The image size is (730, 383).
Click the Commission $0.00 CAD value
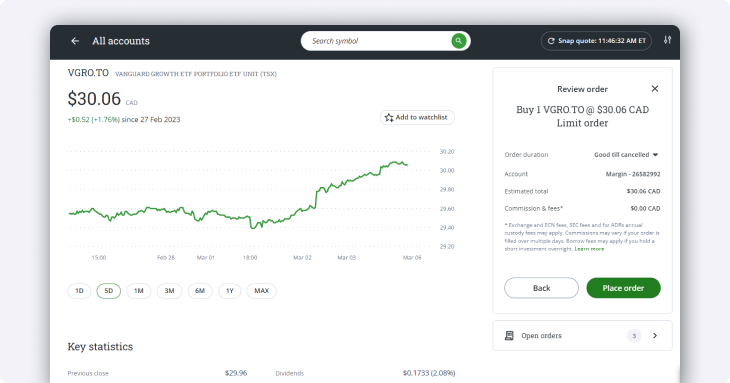coord(645,208)
